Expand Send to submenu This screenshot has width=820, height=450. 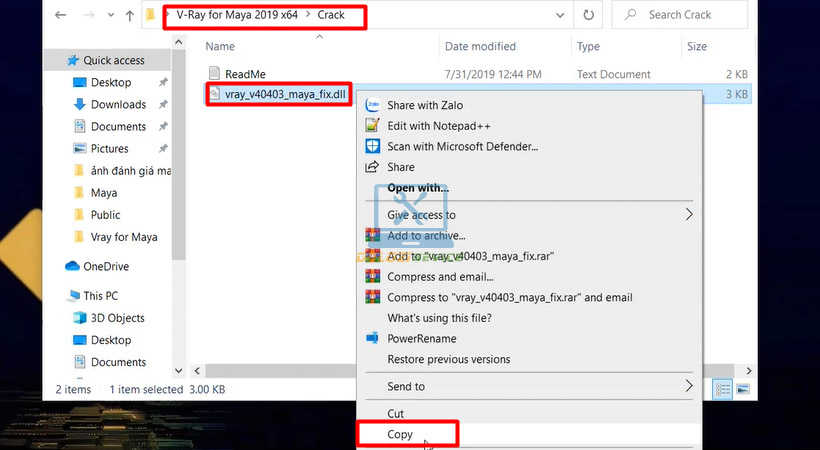coord(529,386)
